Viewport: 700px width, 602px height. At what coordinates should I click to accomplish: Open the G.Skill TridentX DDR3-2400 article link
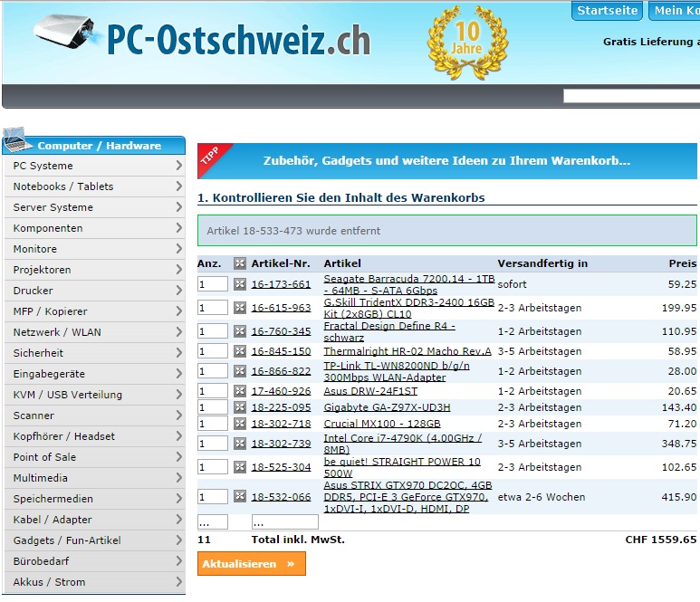[409, 308]
